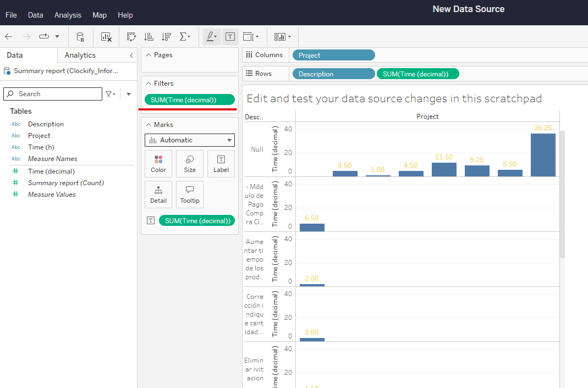Clear the sheet with the toolbar icon

point(105,36)
